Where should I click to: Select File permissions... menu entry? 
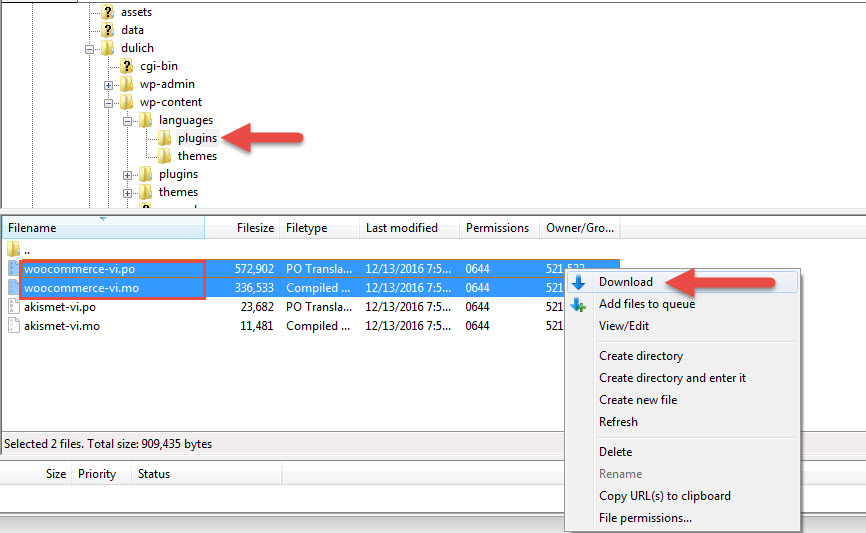pyautogui.click(x=645, y=518)
